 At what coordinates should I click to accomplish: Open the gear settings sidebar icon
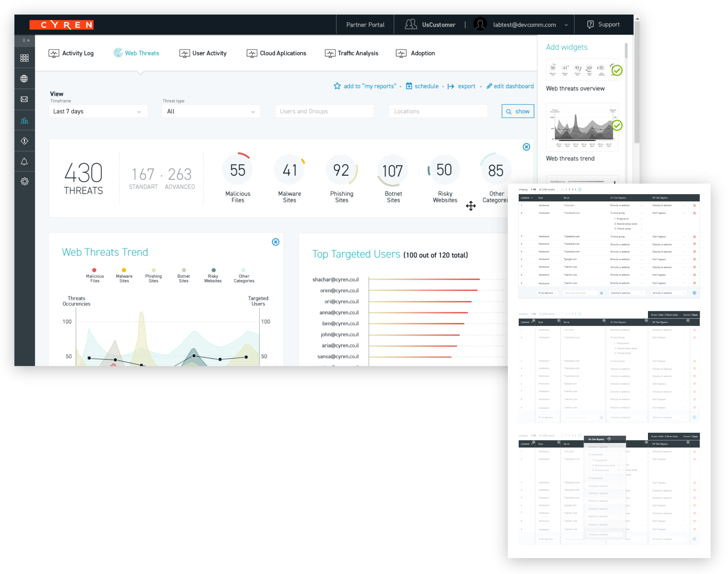[24, 181]
